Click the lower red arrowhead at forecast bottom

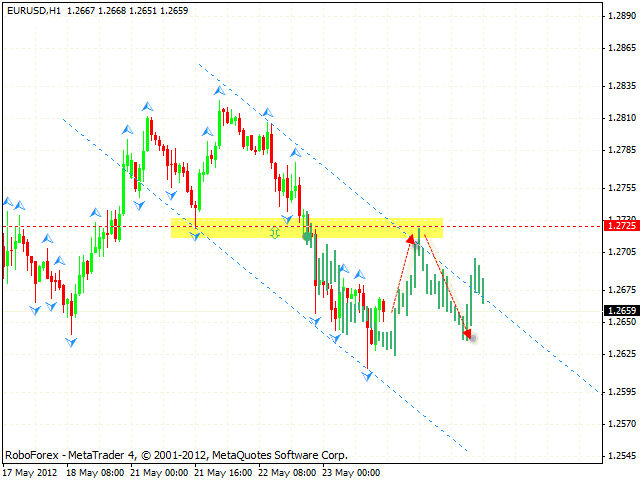tap(467, 335)
